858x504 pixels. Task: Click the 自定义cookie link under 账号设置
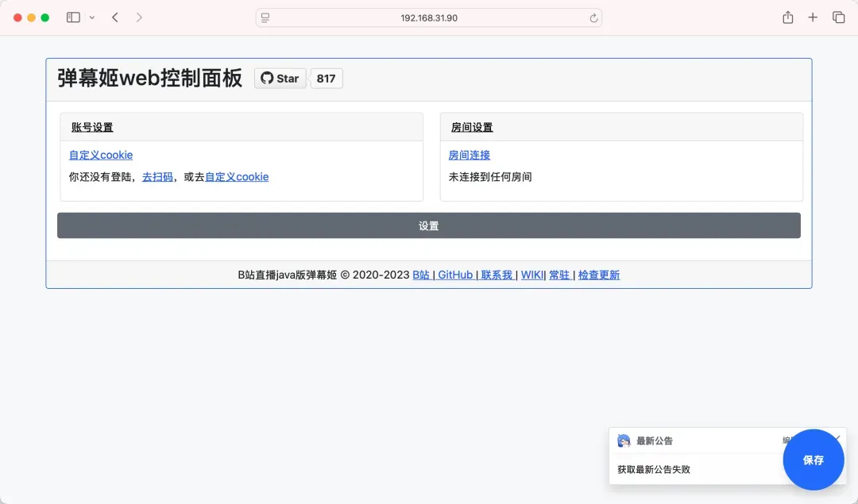tap(101, 155)
